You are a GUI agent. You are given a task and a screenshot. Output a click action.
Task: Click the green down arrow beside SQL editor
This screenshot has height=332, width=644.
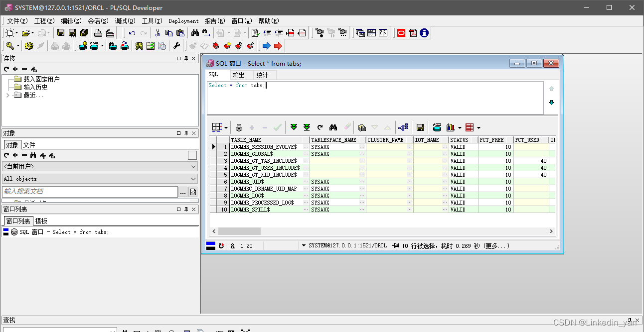pos(551,103)
